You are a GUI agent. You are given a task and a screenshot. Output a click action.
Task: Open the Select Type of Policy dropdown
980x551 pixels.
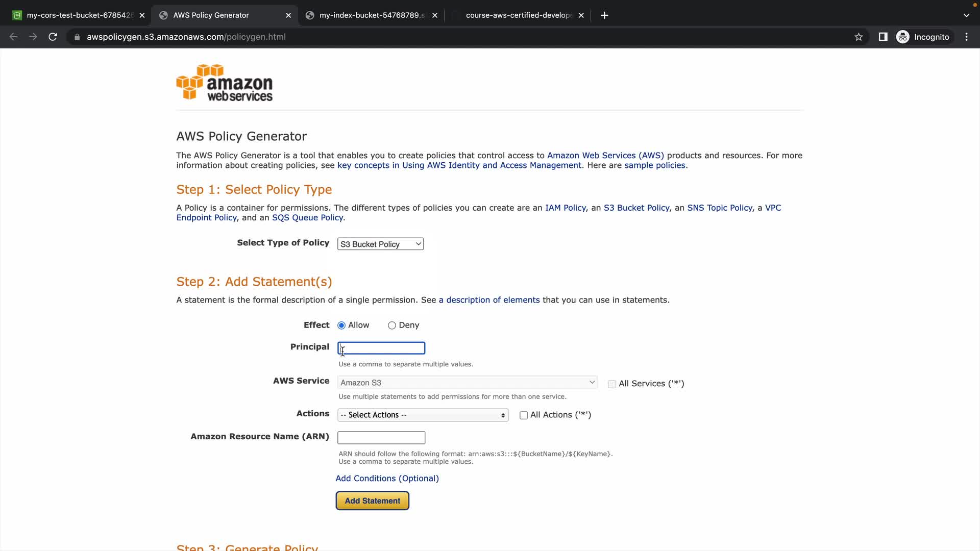[x=380, y=244]
